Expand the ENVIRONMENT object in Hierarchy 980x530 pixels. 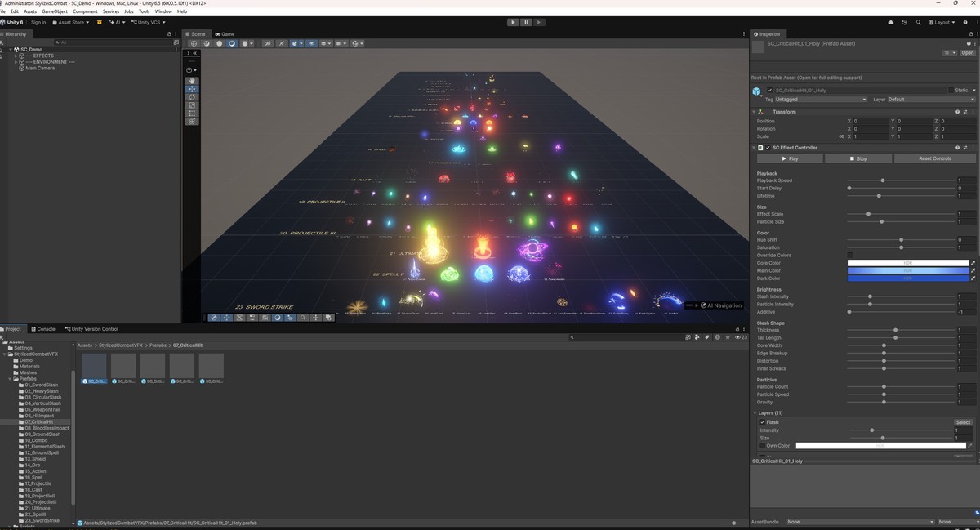coord(16,62)
